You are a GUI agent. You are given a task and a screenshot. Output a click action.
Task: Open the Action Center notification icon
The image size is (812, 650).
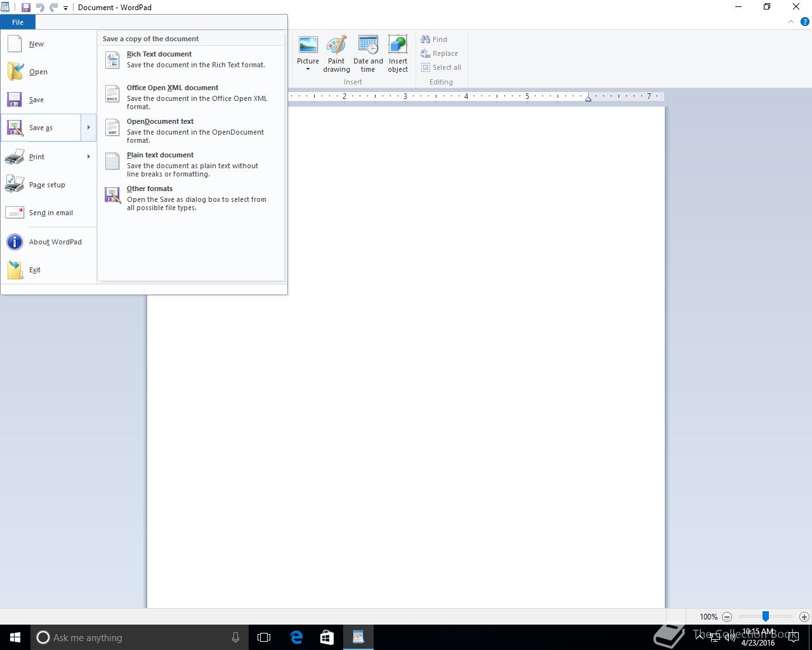point(793,637)
